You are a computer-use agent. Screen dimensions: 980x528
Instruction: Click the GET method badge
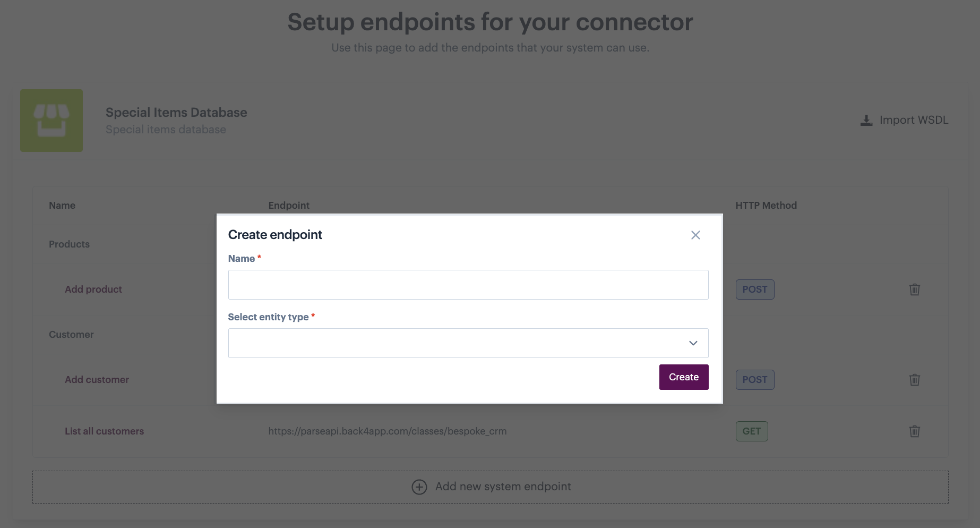[x=752, y=431]
